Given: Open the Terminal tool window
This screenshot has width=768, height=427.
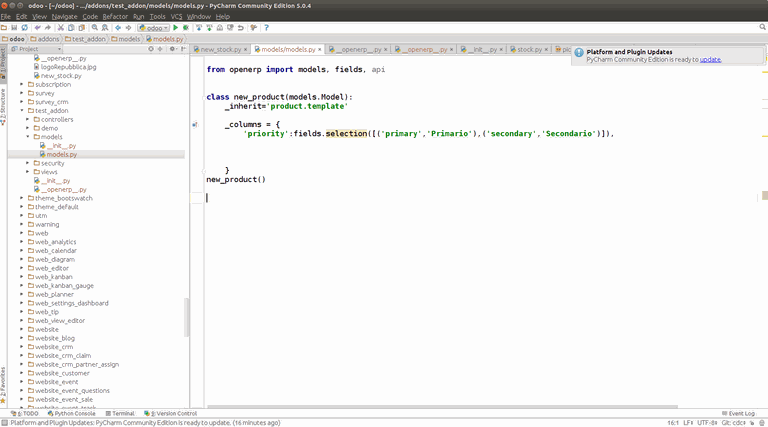Looking at the screenshot, I should 120,414.
